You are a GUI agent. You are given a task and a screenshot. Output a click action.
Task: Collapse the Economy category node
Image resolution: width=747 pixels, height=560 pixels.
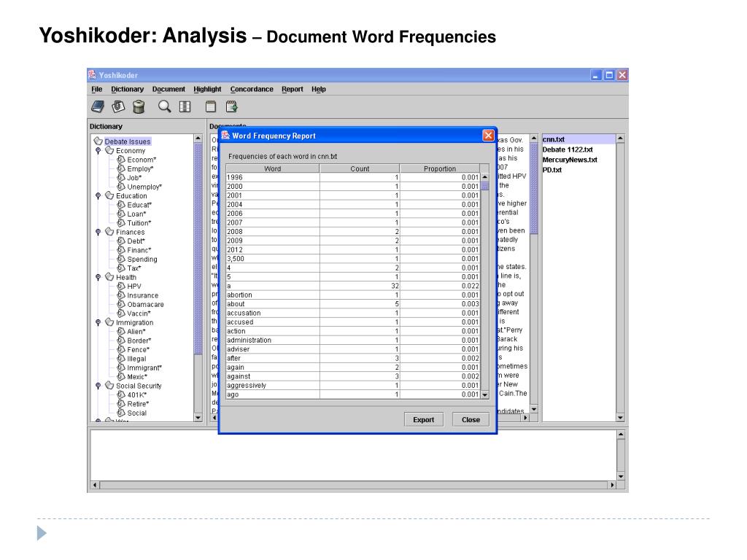click(98, 150)
